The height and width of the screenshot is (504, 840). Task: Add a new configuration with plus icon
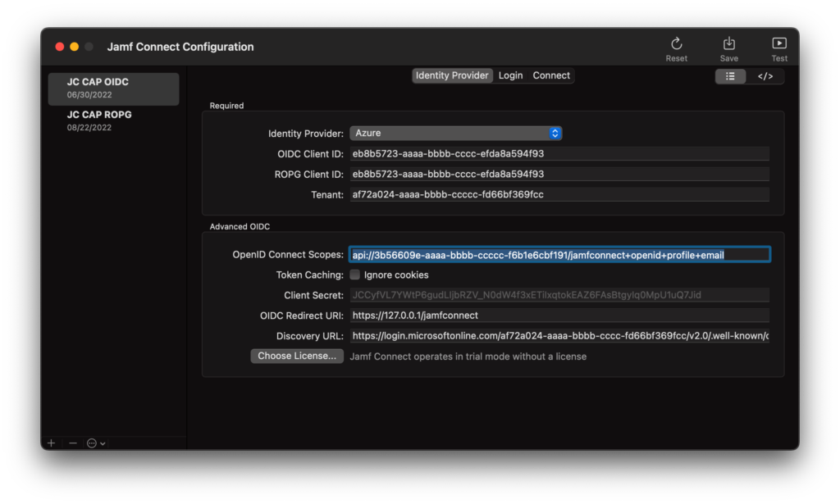52,443
